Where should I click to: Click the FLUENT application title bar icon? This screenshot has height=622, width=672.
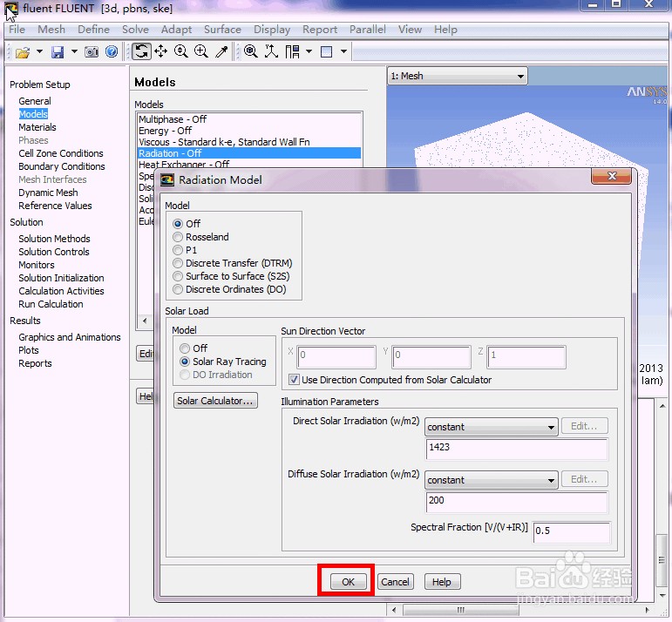[11, 9]
